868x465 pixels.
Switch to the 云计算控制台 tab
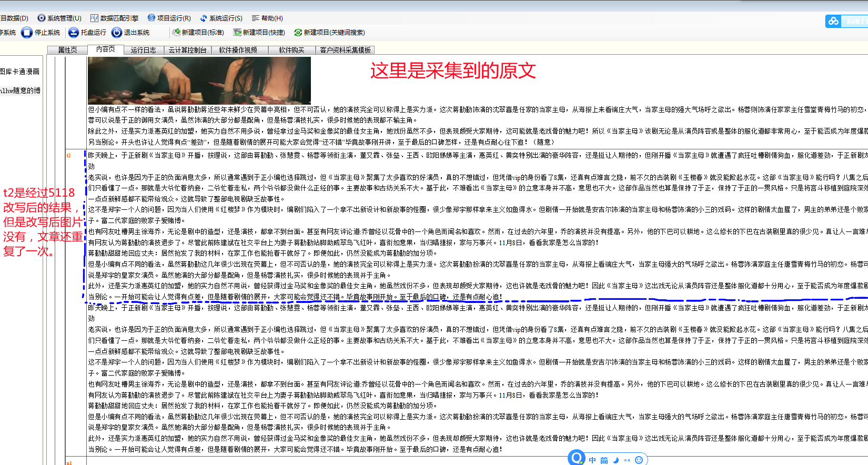click(187, 50)
